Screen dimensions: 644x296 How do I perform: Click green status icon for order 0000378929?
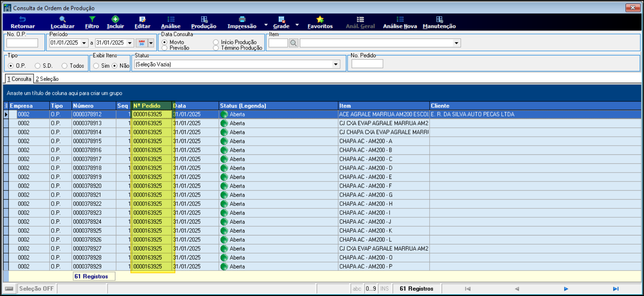click(224, 266)
